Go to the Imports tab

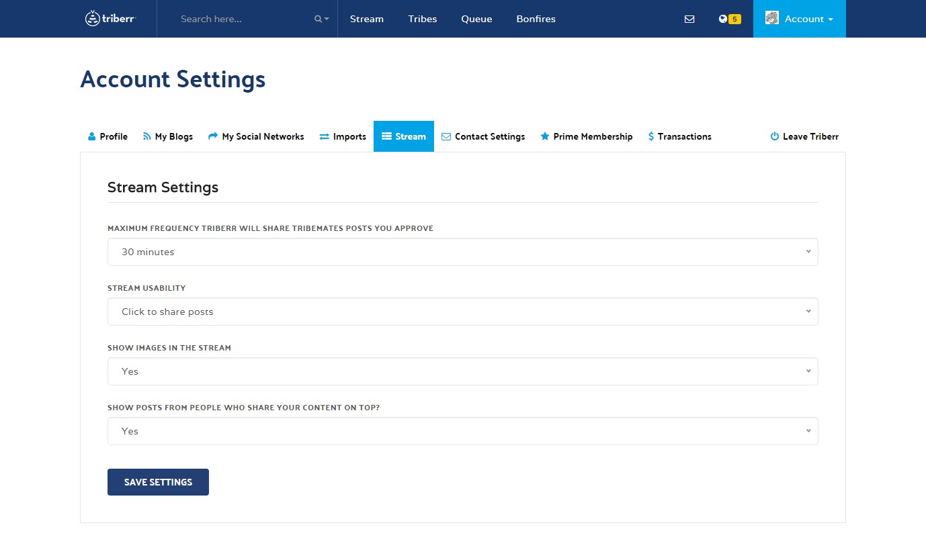pos(343,136)
